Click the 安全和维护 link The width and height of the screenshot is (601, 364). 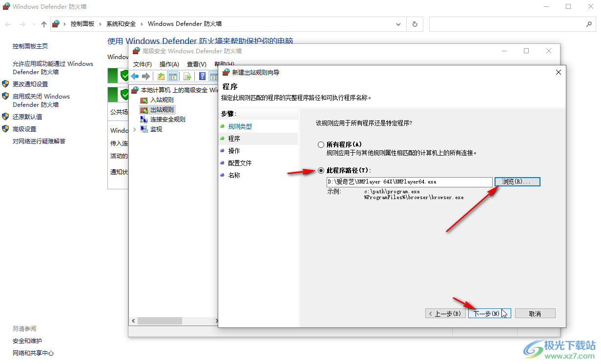coord(27,341)
